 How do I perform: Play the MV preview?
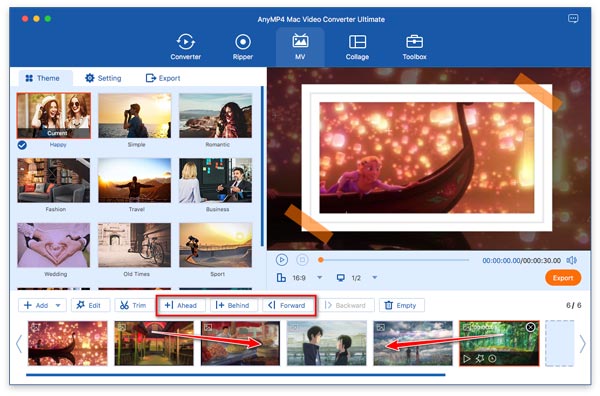(x=282, y=260)
